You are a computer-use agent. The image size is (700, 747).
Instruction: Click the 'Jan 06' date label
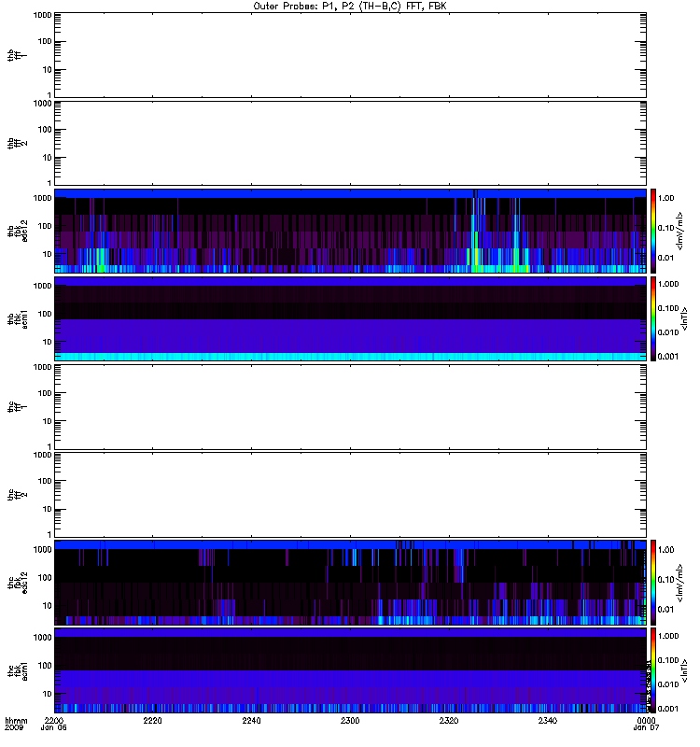54,728
